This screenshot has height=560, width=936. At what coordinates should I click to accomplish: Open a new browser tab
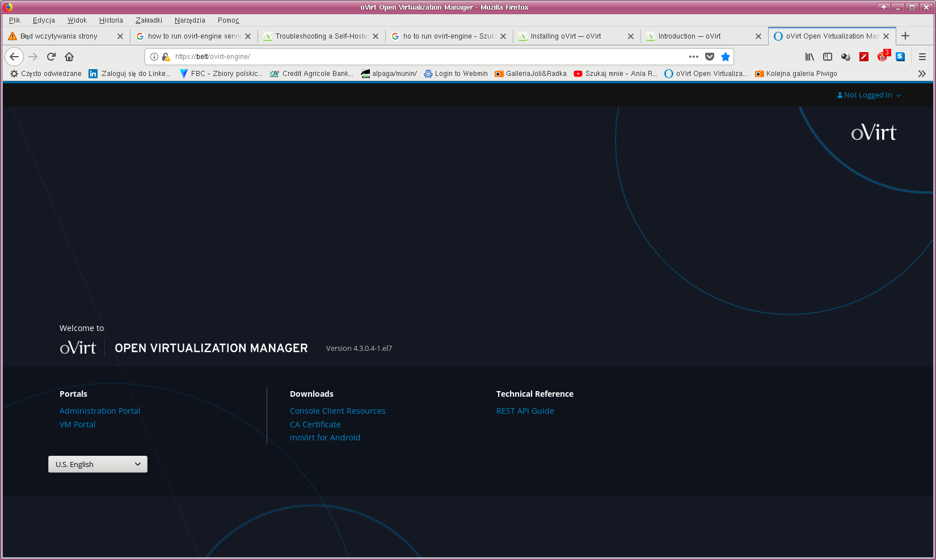(905, 36)
